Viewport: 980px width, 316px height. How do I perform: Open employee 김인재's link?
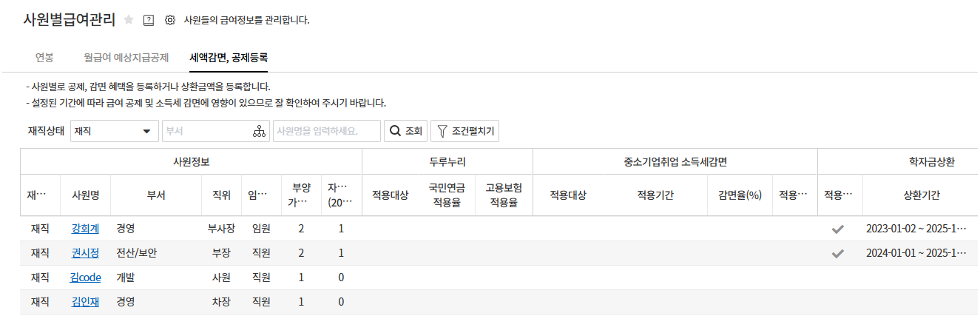(x=85, y=302)
